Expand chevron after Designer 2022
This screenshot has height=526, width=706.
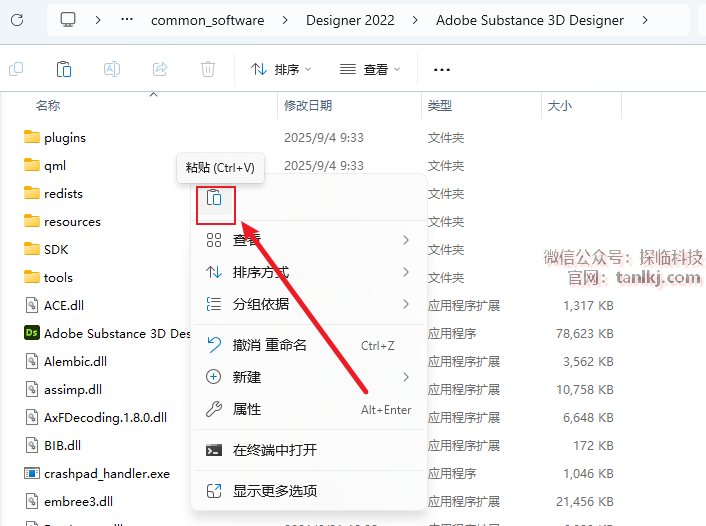pyautogui.click(x=415, y=20)
